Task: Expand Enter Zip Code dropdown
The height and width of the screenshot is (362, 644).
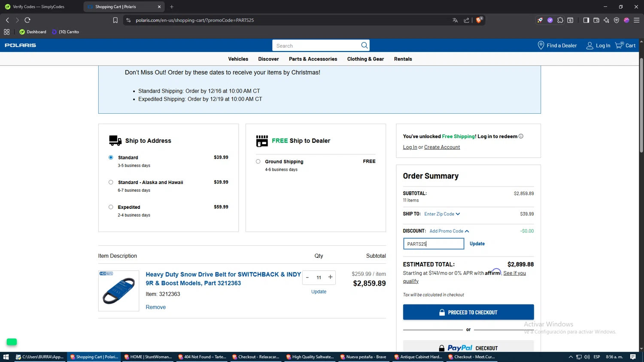Action: [442, 214]
